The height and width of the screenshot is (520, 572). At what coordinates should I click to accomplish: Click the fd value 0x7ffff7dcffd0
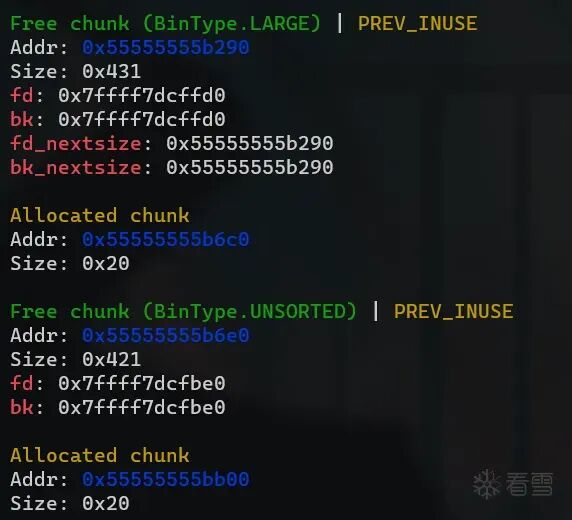142,96
